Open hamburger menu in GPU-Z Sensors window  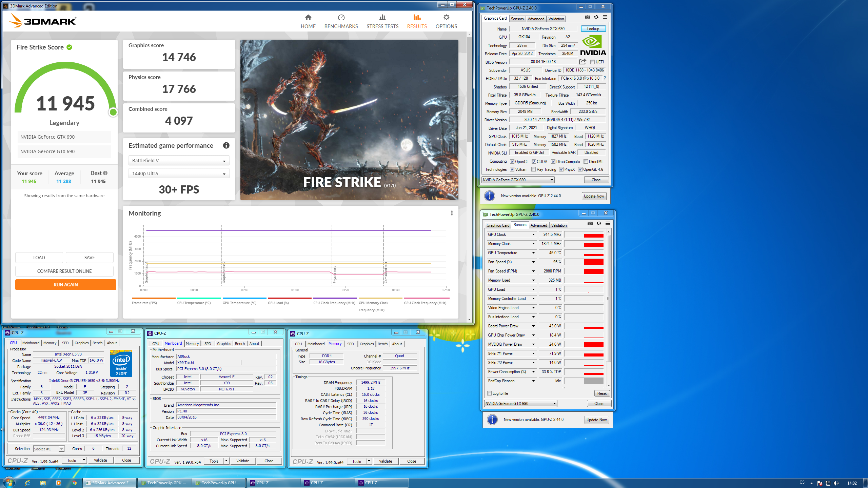point(608,223)
